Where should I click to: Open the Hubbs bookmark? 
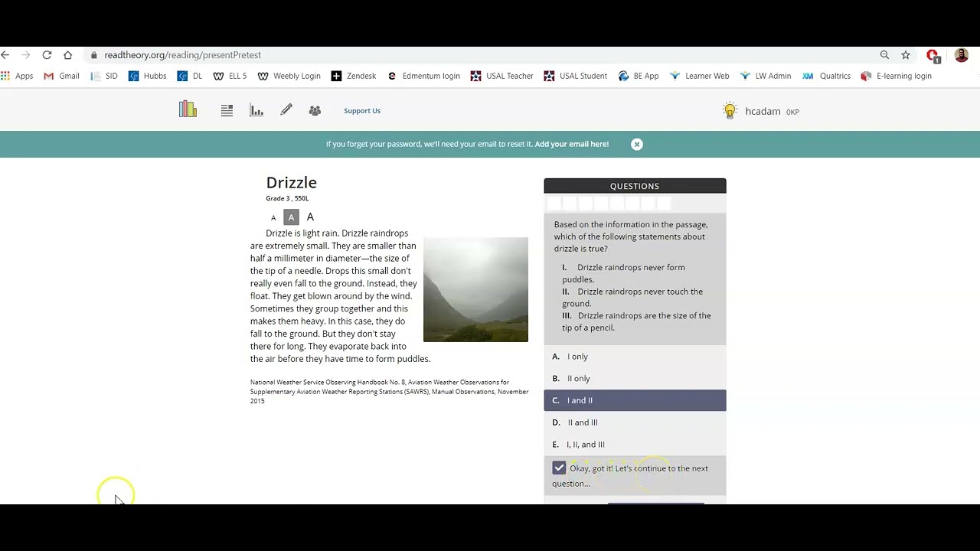point(147,76)
